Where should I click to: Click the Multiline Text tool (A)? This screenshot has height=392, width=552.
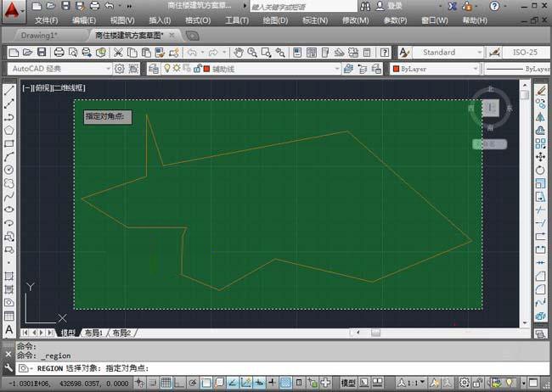coord(8,329)
